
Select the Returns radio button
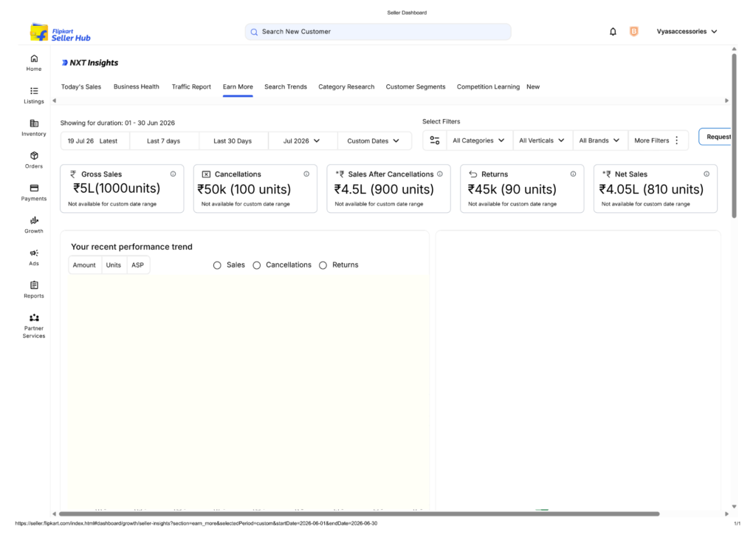pos(323,265)
